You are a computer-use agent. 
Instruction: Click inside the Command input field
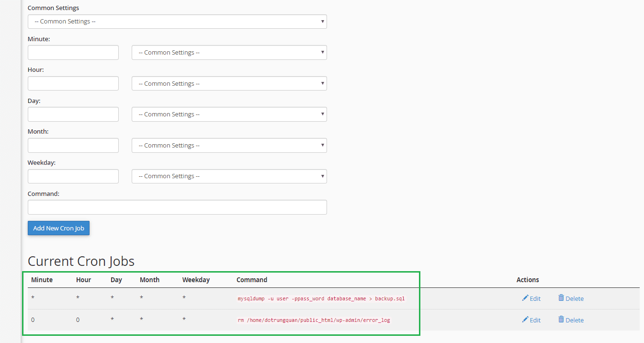pos(177,207)
